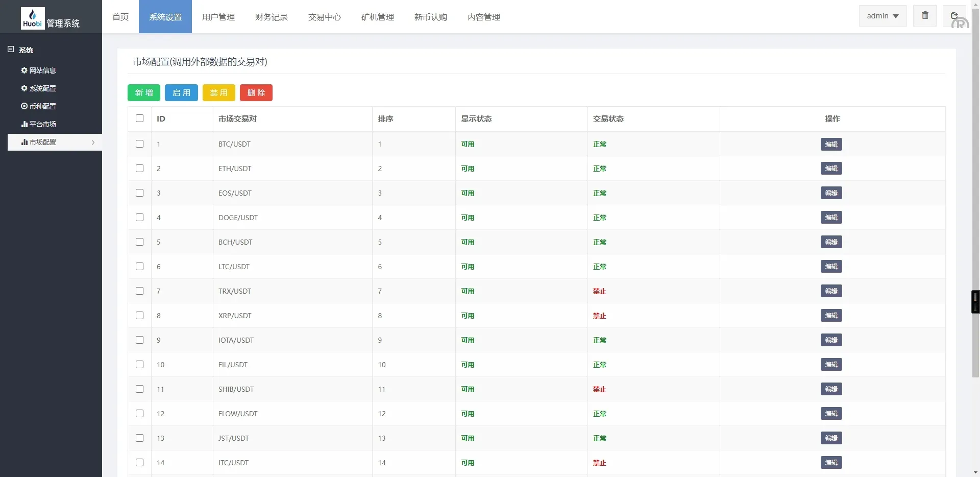The width and height of the screenshot is (980, 477).
Task: Click the 市场配置 bar-chart icon
Action: 23,142
